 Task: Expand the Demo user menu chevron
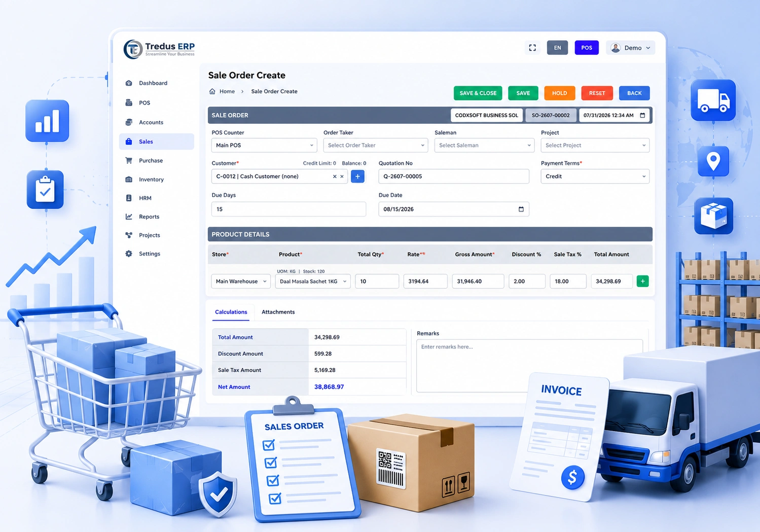click(648, 48)
